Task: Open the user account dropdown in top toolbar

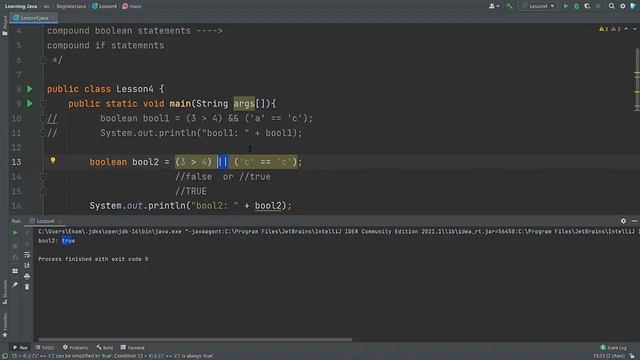Action: pyautogui.click(x=493, y=6)
